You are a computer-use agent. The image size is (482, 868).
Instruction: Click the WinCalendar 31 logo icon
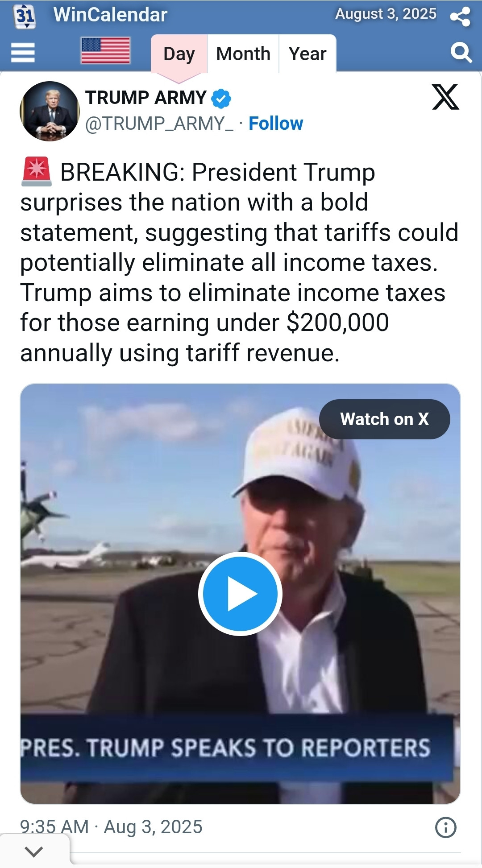25,17
